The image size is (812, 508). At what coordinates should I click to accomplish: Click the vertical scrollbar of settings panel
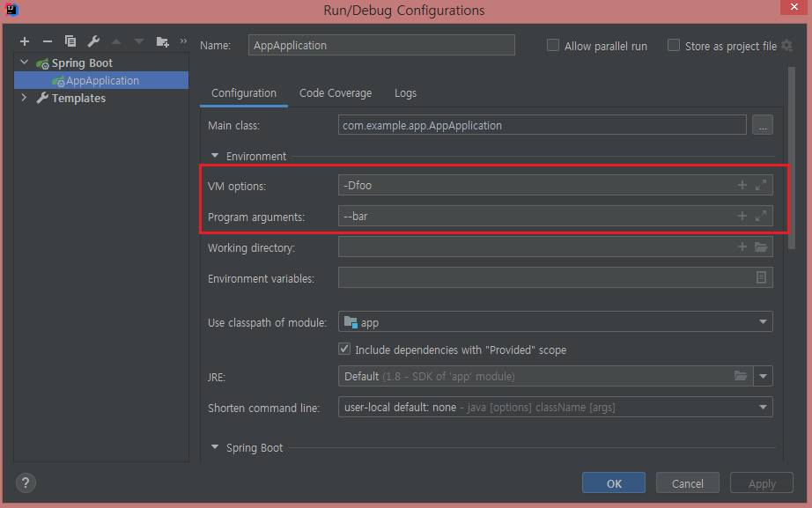[x=791, y=158]
